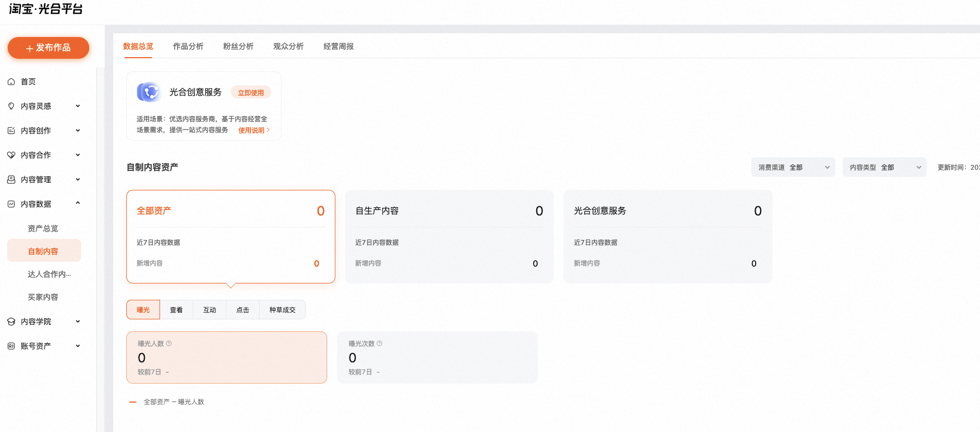Viewport: 980px width, 432px height.
Task: Click the 立即使用 button
Action: point(251,92)
